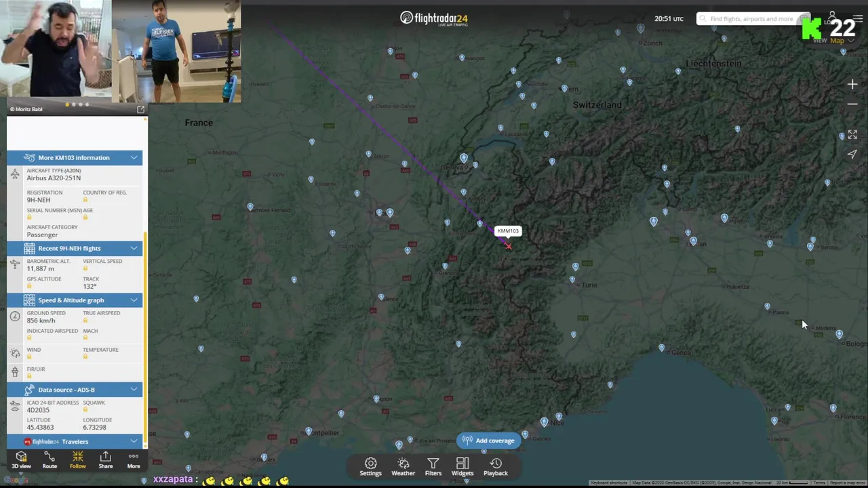The image size is (868, 488).
Task: Open map Settings
Action: pyautogui.click(x=370, y=467)
